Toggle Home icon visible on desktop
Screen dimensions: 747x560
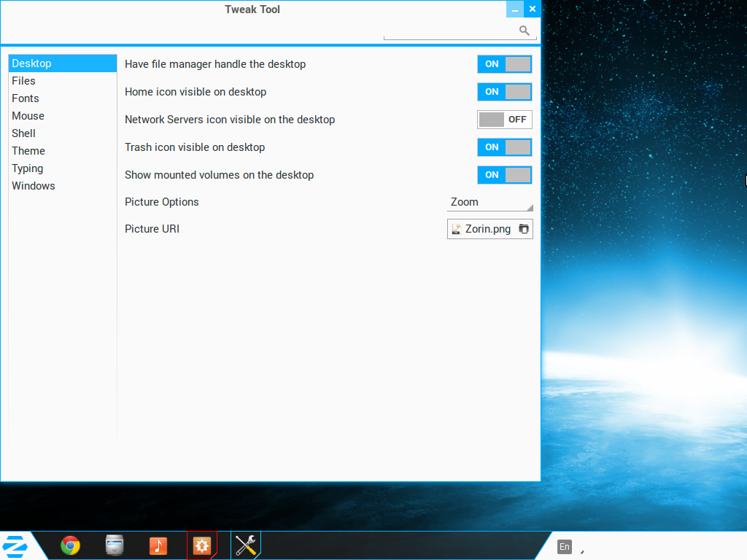505,92
